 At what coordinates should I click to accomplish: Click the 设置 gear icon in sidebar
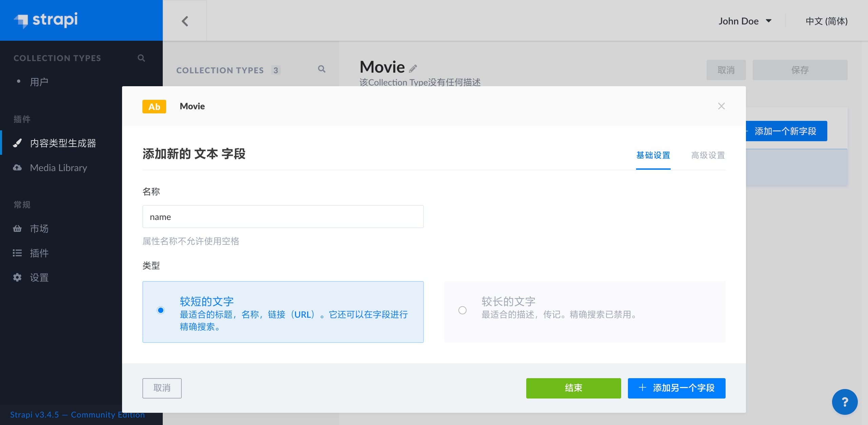17,278
